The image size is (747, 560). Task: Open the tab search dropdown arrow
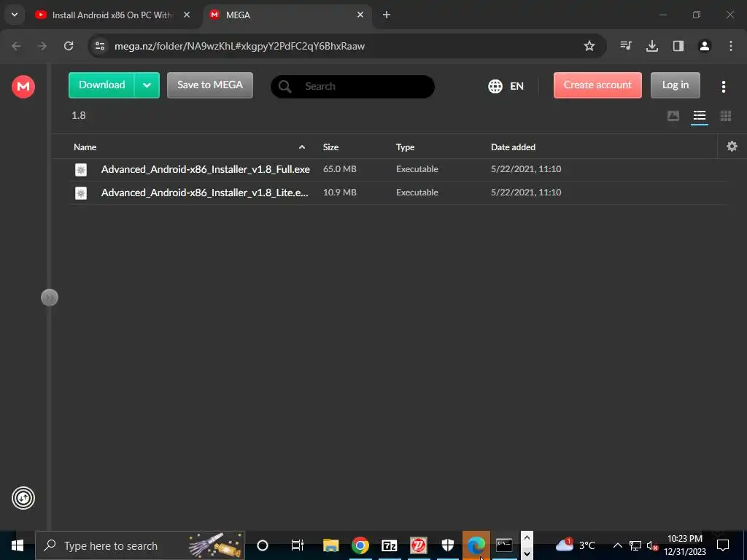tap(15, 15)
